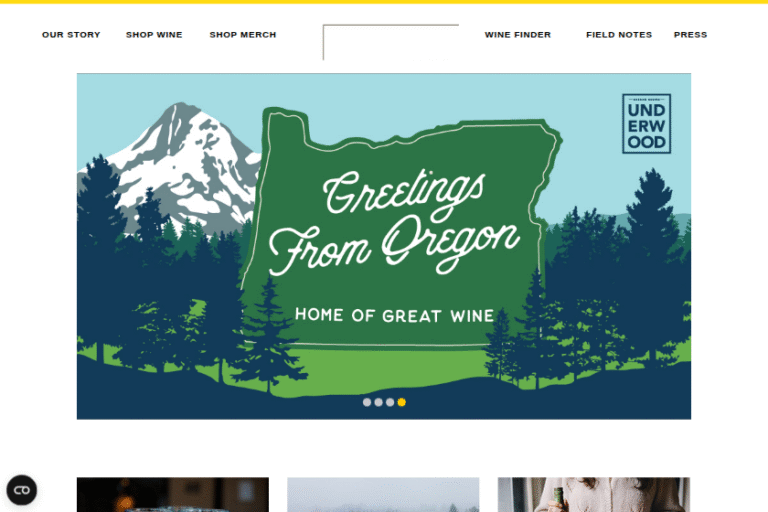Viewport: 768px width, 512px height.
Task: Click the Greetings From Oregon banner
Action: 384,246
